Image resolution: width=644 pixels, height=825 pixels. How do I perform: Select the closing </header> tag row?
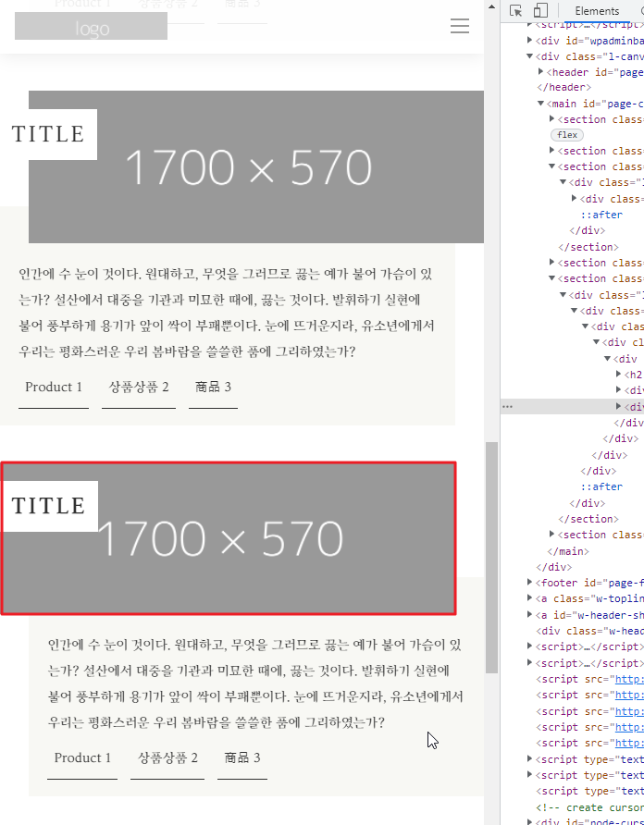(x=563, y=87)
